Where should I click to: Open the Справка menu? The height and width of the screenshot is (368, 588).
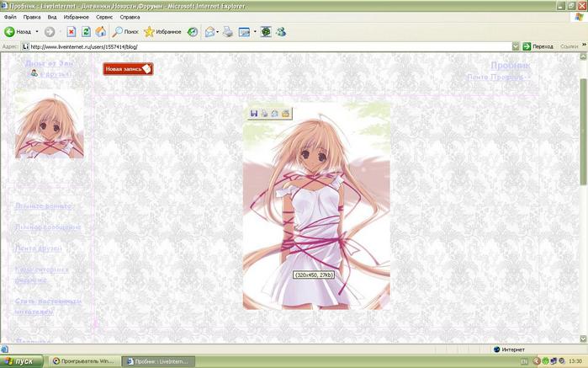130,18
